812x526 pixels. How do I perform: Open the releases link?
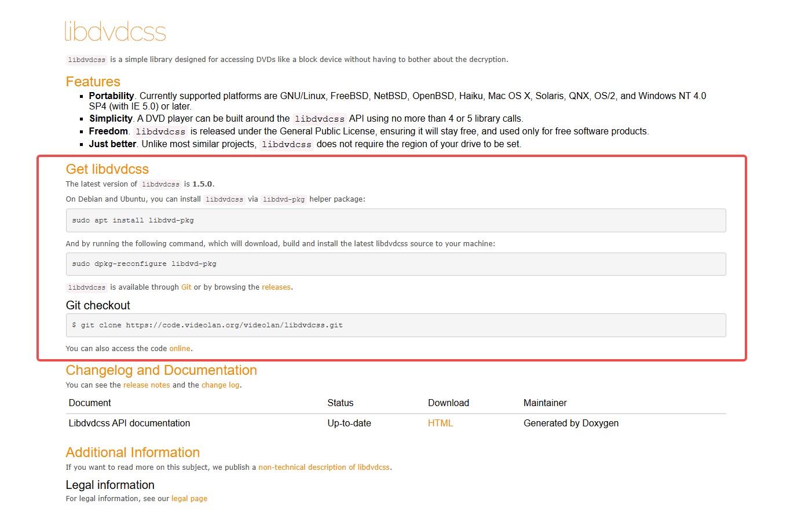(x=276, y=287)
